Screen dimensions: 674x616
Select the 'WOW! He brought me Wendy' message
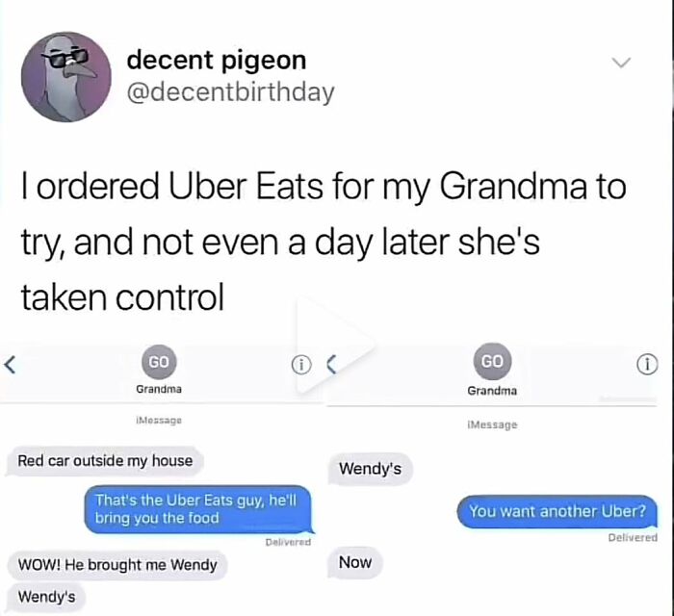coord(117,564)
